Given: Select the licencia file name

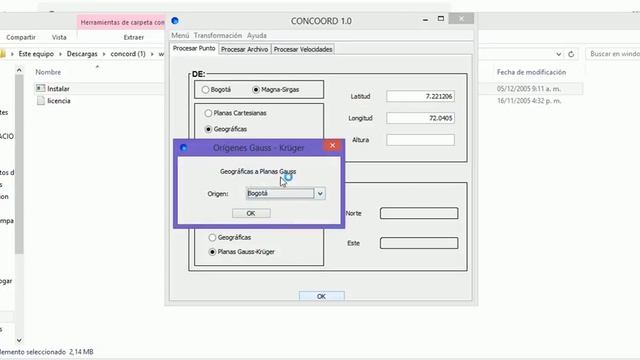Looking at the screenshot, I should pos(59,101).
